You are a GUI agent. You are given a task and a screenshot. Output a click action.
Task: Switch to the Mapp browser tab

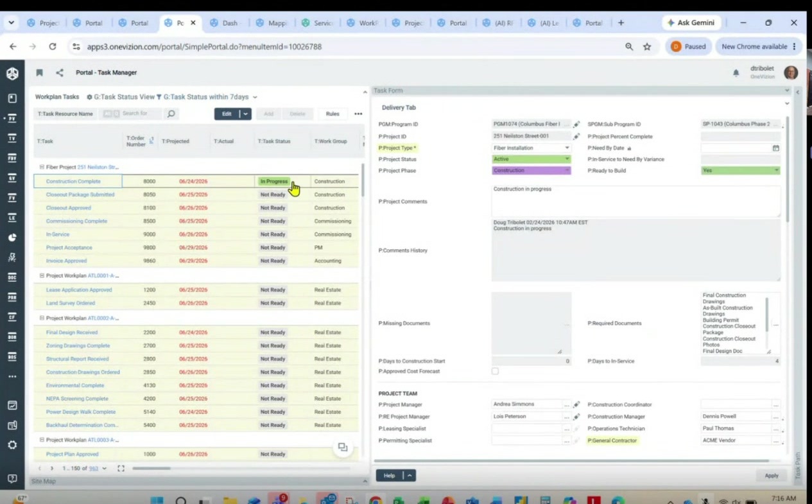[271, 22]
